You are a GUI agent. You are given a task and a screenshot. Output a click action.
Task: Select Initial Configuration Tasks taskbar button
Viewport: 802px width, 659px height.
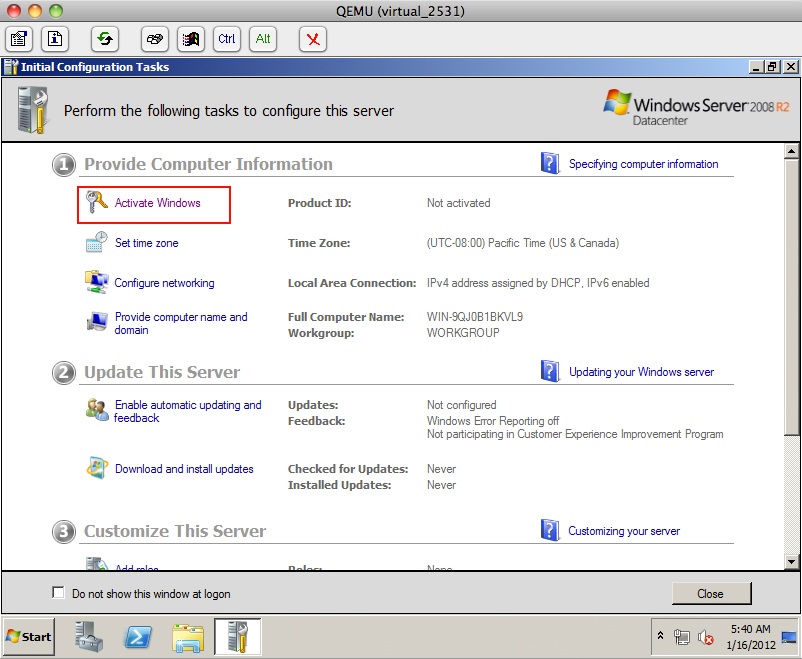237,636
